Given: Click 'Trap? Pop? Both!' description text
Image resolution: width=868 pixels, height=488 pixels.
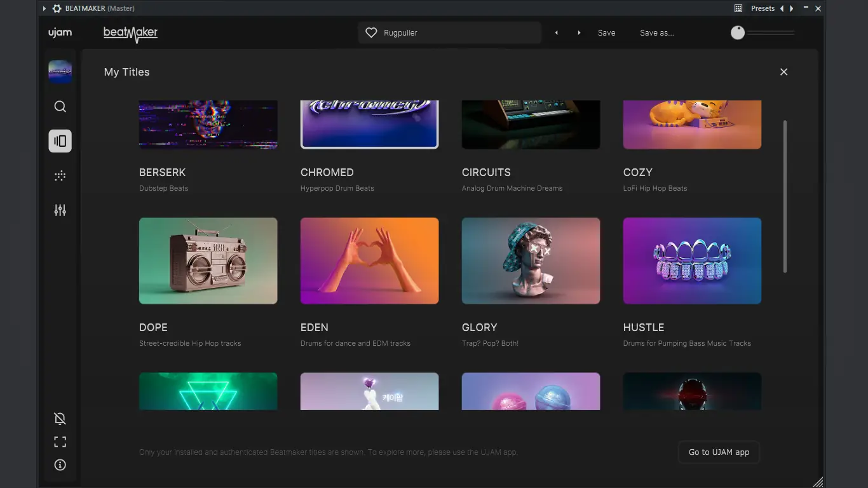Looking at the screenshot, I should coord(490,343).
